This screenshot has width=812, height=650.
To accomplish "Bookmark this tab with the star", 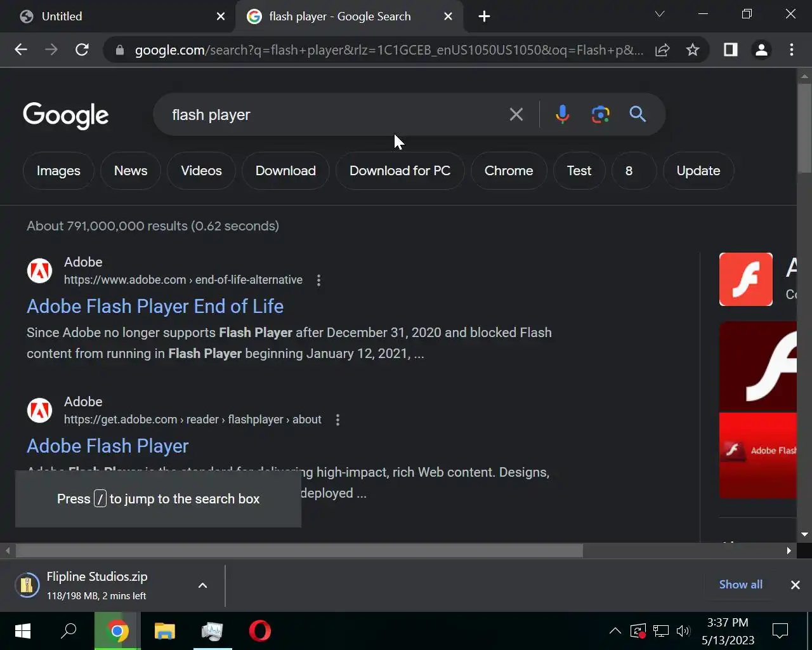I will pyautogui.click(x=693, y=50).
